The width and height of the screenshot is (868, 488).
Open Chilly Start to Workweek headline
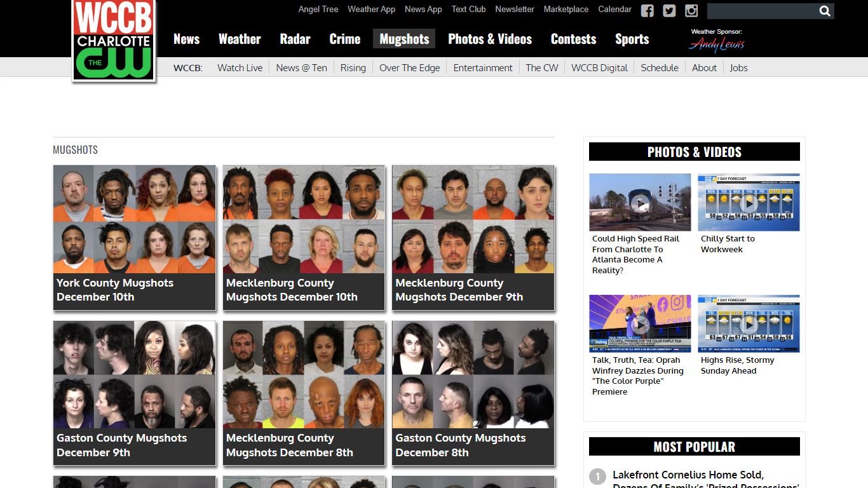tap(728, 244)
